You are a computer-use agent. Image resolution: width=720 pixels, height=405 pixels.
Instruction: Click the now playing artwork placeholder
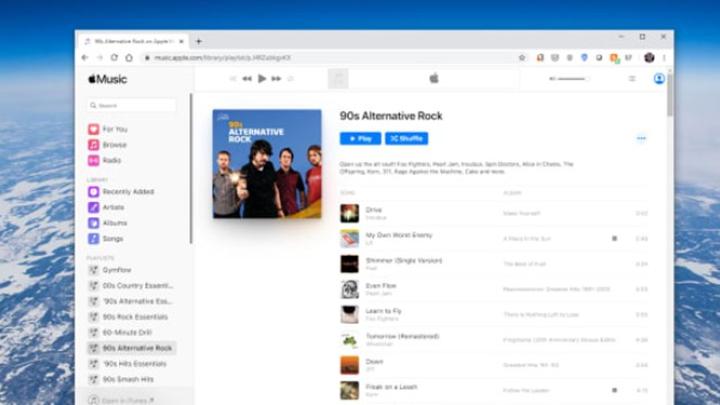(338, 79)
